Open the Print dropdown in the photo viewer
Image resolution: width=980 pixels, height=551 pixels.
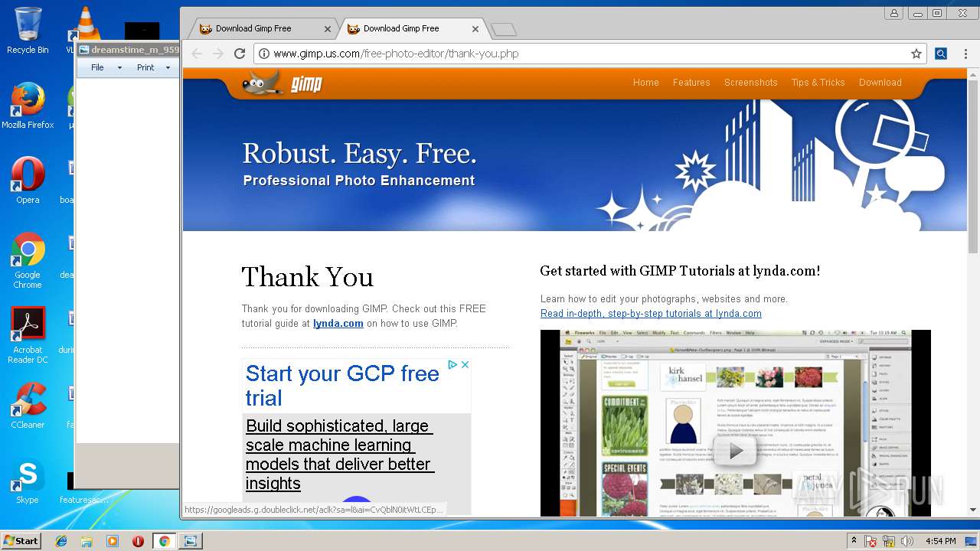click(153, 67)
